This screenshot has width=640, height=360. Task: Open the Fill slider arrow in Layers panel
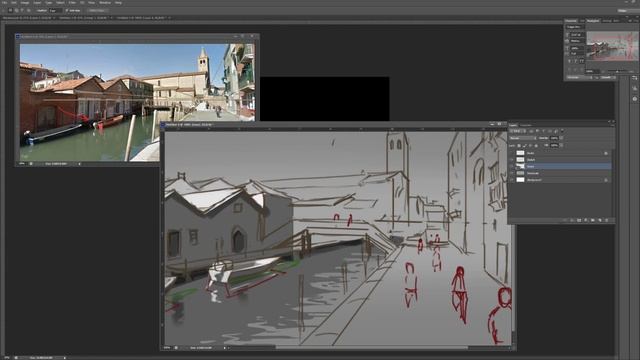561,145
